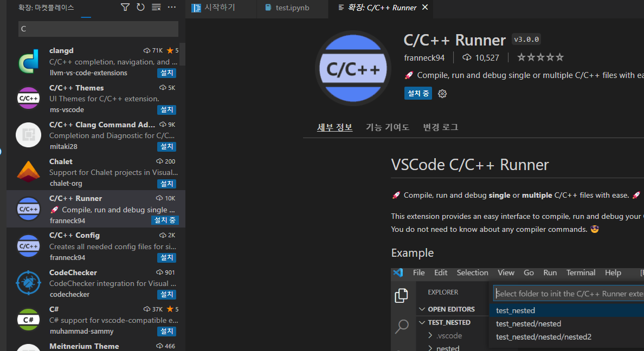Switch to the test.ipynb tab

click(292, 8)
